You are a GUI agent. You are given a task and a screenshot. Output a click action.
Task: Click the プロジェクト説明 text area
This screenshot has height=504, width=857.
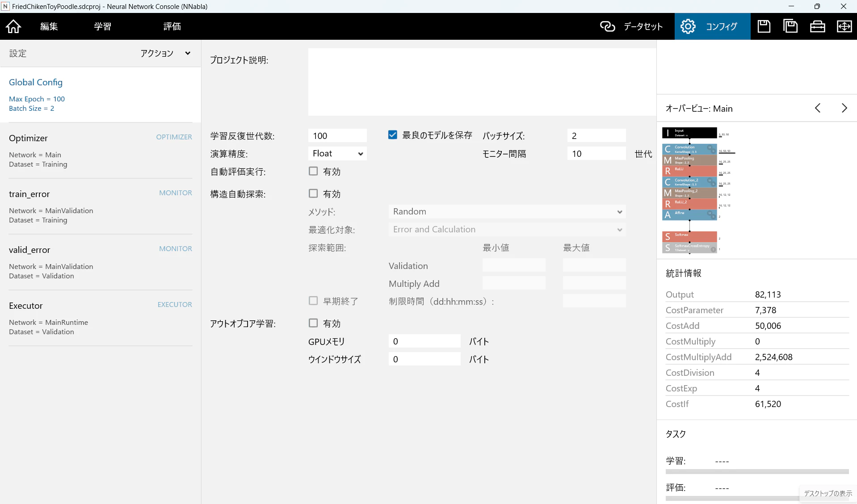coord(482,82)
